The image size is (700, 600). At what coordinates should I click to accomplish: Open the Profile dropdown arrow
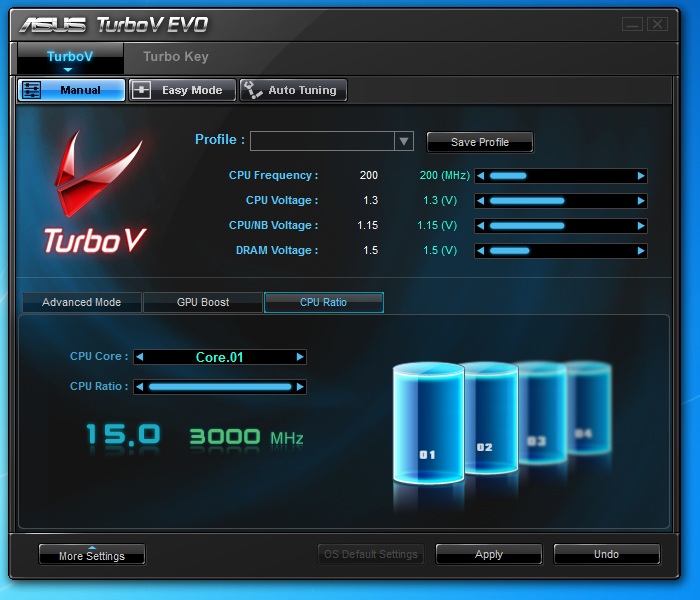point(404,142)
